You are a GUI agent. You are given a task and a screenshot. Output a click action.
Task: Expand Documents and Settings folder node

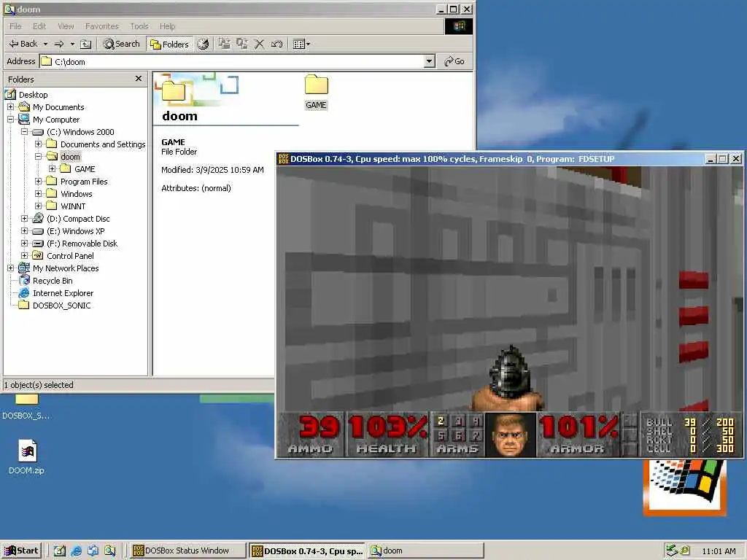pos(38,144)
